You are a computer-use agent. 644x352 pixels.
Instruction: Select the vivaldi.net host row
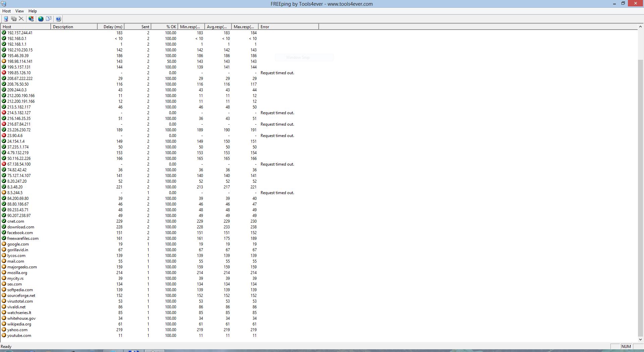pos(159,307)
